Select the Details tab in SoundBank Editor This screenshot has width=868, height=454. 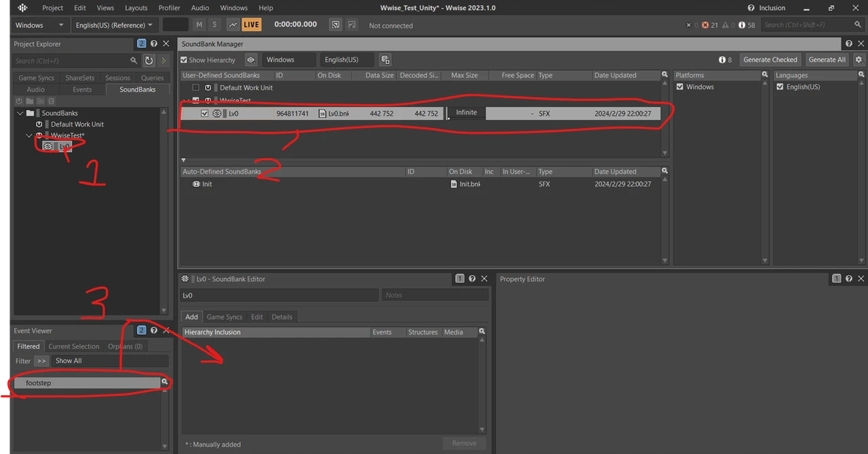(282, 317)
